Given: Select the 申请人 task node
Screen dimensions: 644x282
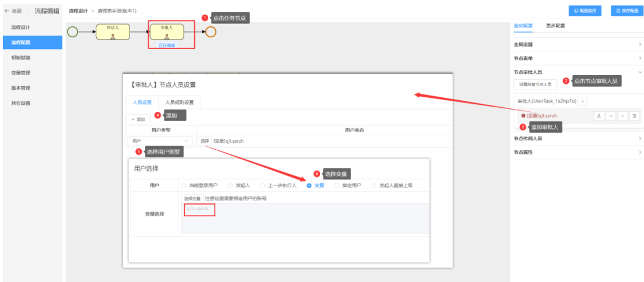Looking at the screenshot, I should coord(113,31).
